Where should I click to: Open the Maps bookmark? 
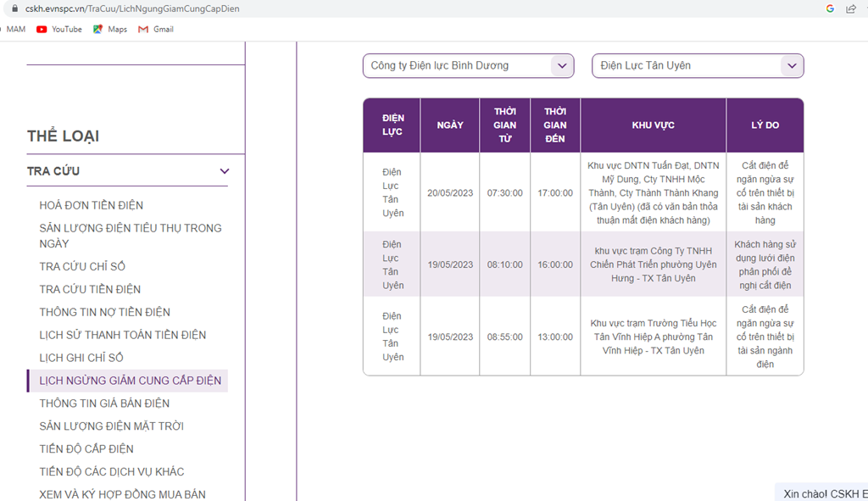(110, 30)
